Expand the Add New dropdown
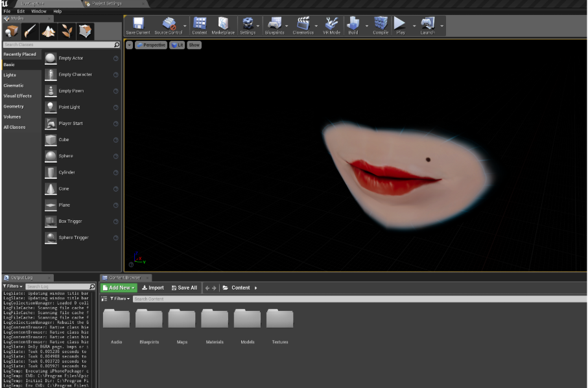588x388 pixels. [119, 288]
